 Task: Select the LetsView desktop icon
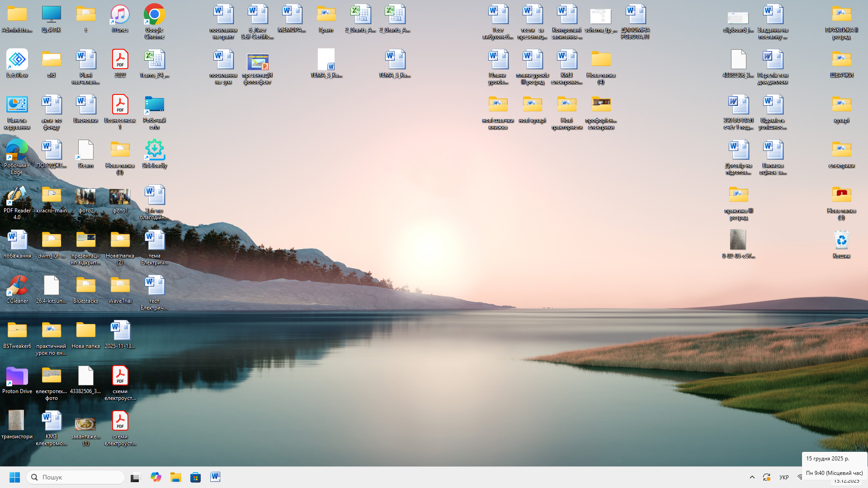[17, 64]
